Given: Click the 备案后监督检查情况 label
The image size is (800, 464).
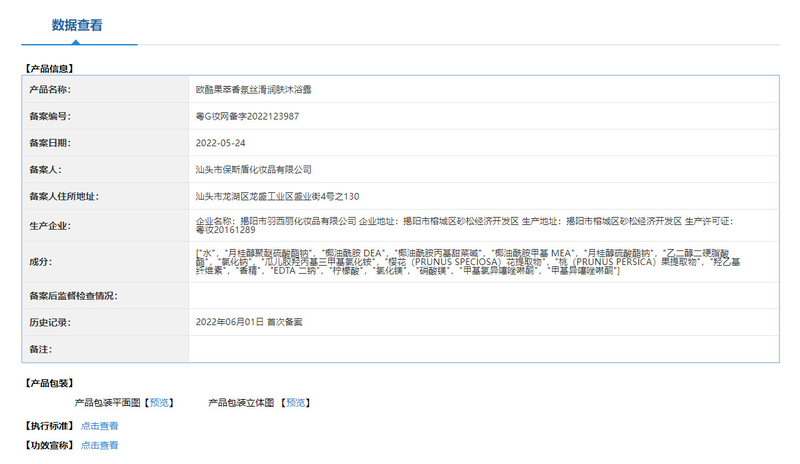Looking at the screenshot, I should click(73, 296).
